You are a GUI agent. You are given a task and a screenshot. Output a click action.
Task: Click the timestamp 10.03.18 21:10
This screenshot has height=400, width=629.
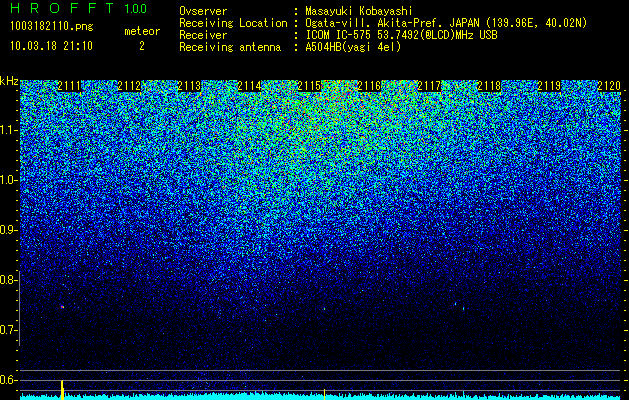pos(51,46)
